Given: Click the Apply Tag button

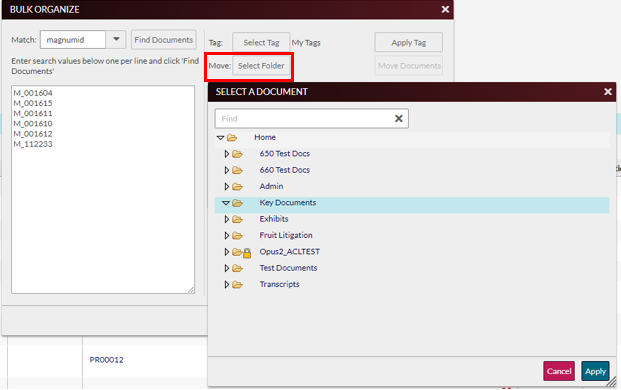Looking at the screenshot, I should 409,42.
